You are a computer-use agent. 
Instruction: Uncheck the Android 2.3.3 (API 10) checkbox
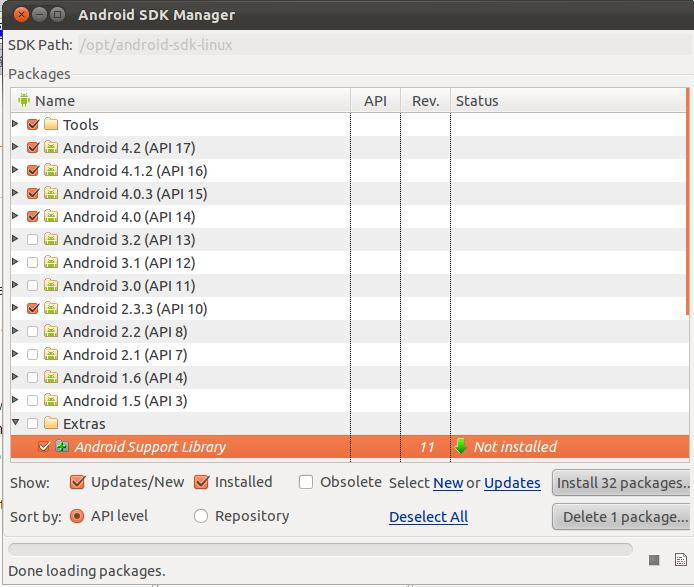click(x=33, y=309)
